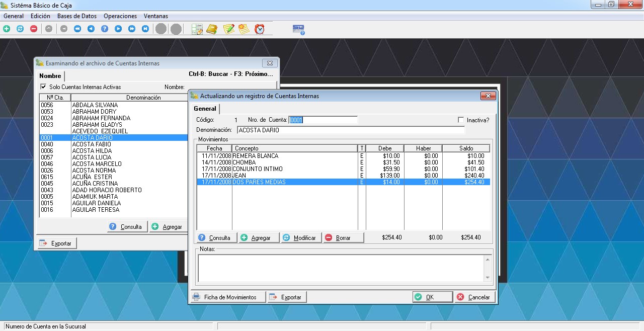Viewport: 644px width, 331px height.
Task: Open the alarm clock reminder tool
Action: pyautogui.click(x=260, y=29)
